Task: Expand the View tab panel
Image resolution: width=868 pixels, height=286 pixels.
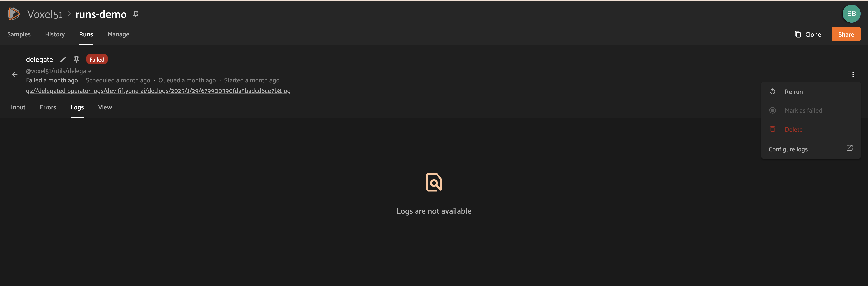Action: (x=105, y=107)
